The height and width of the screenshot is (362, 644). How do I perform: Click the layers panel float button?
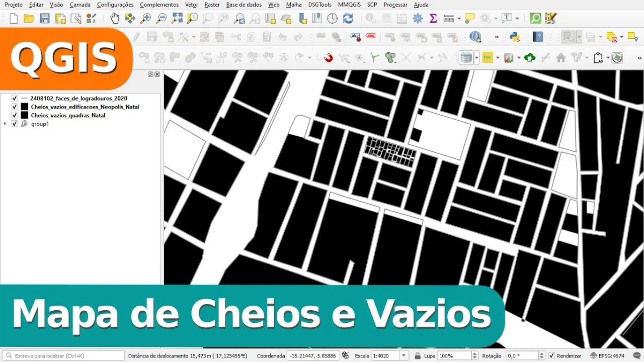point(150,74)
